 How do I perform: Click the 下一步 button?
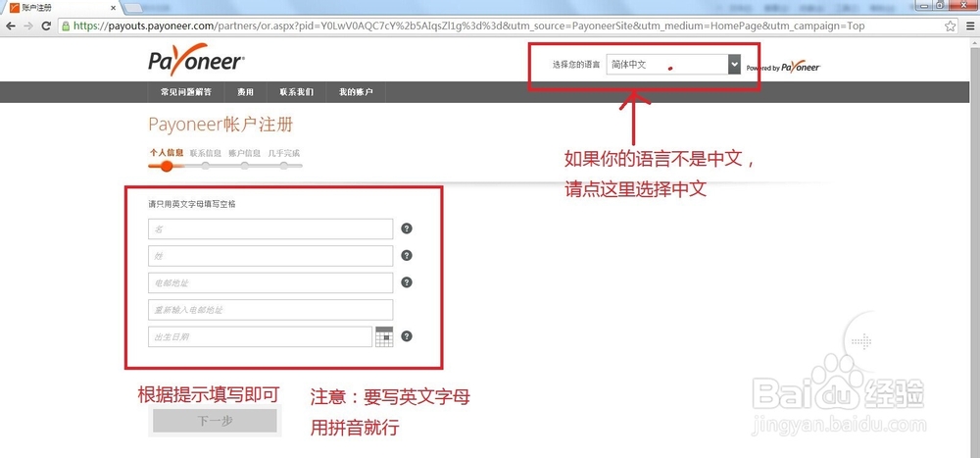[215, 421]
